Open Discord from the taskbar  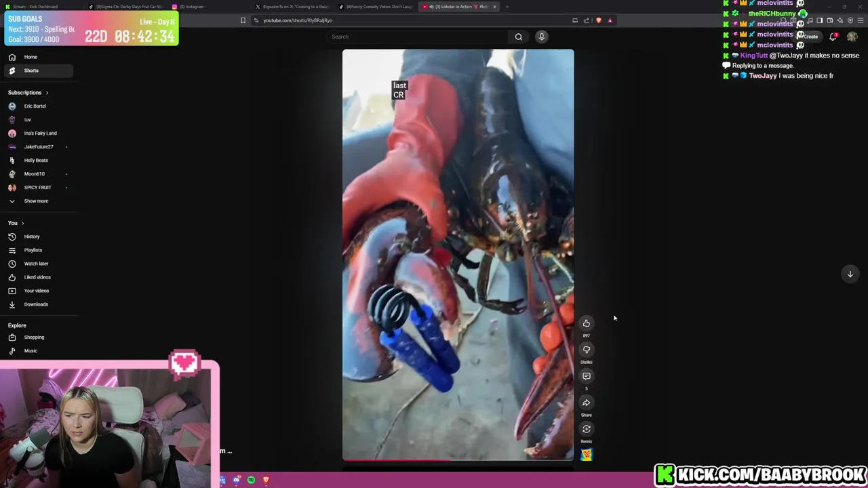tap(236, 480)
